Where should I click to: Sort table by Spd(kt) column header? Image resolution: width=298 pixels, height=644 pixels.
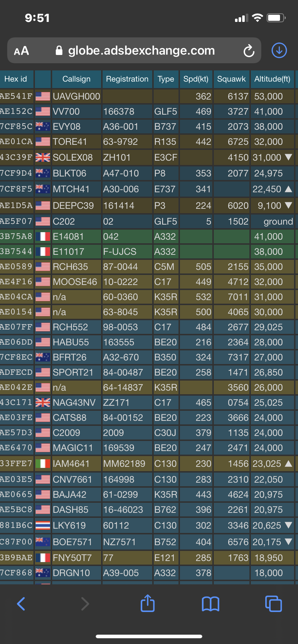pyautogui.click(x=196, y=79)
